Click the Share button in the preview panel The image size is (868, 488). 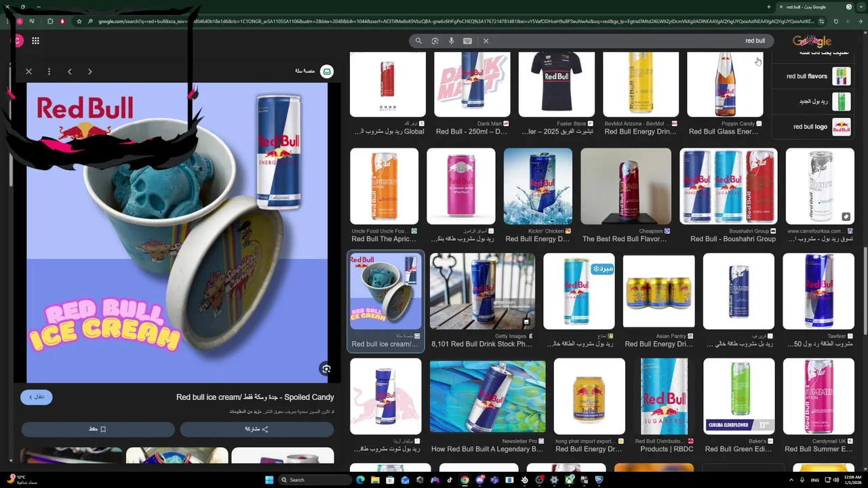(256, 429)
